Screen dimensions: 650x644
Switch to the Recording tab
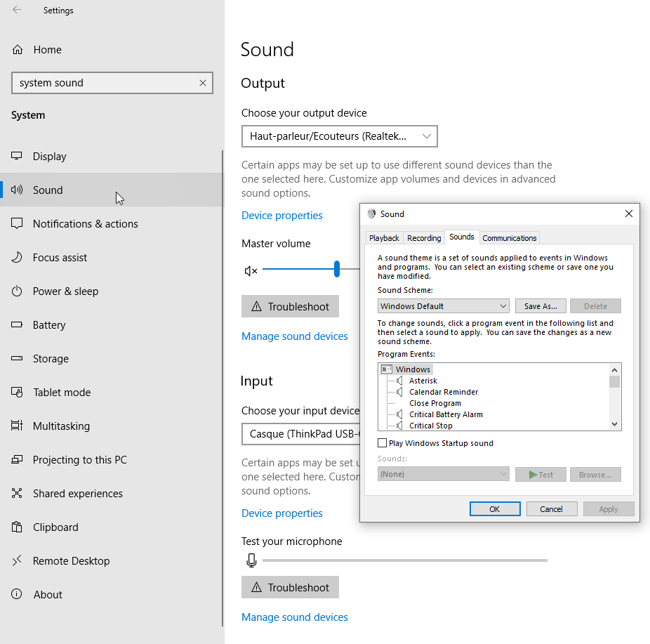pyautogui.click(x=424, y=237)
